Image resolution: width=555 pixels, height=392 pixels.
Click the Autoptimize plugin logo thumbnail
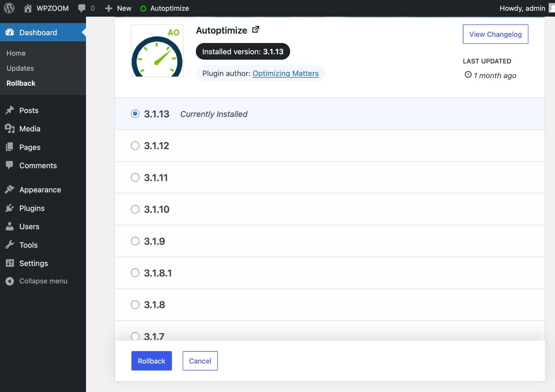click(157, 51)
